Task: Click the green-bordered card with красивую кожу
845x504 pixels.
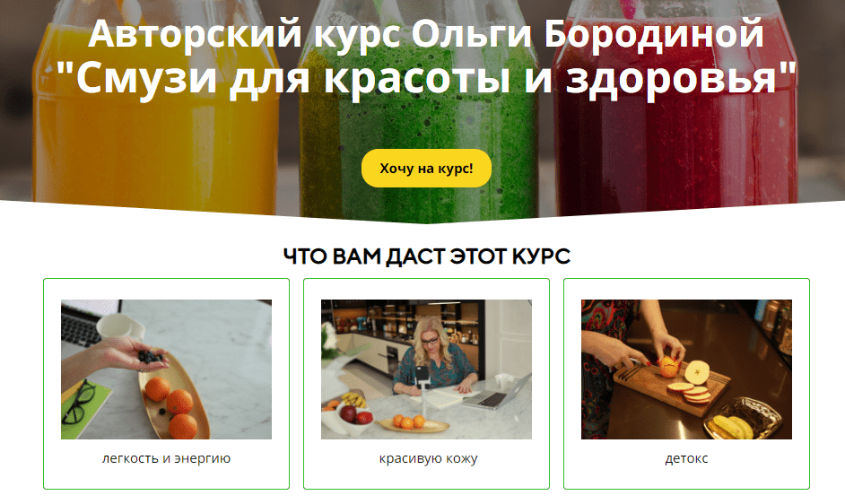Action: tap(426, 384)
